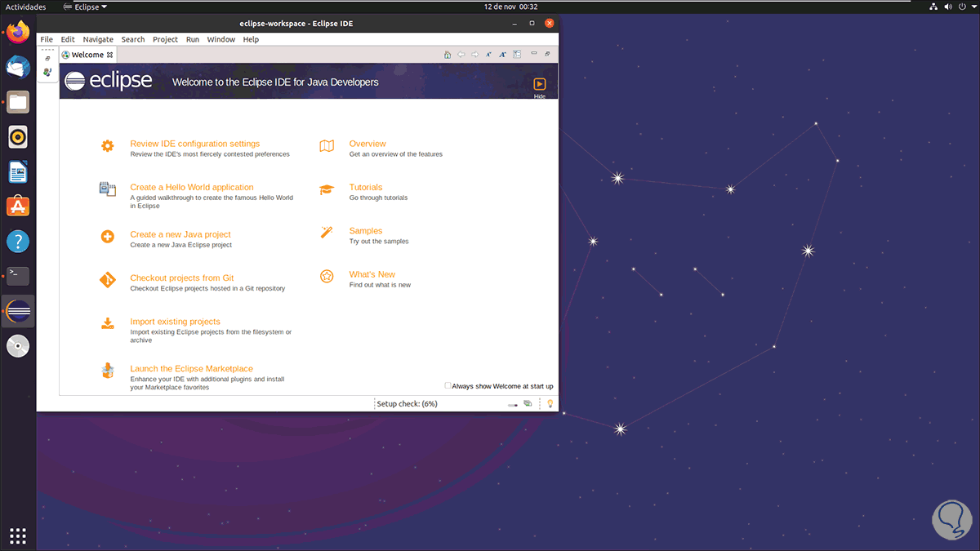Open the Java perspective icon in left trim
This screenshot has width=980, height=551.
[x=47, y=72]
